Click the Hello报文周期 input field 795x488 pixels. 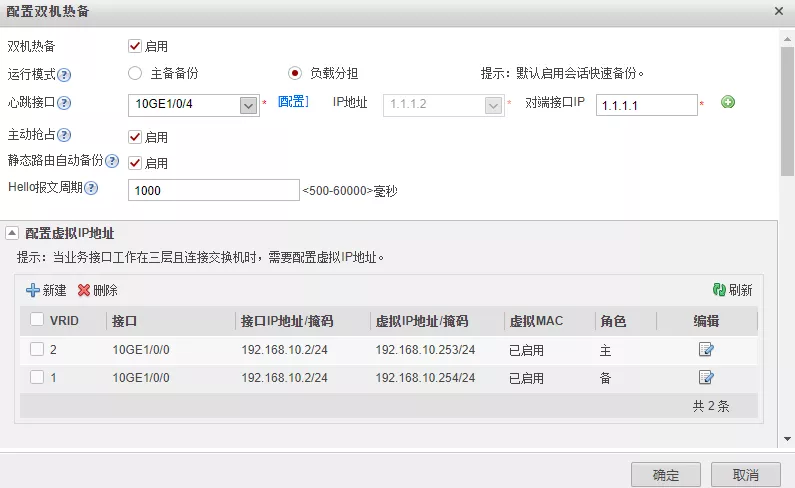pos(213,190)
